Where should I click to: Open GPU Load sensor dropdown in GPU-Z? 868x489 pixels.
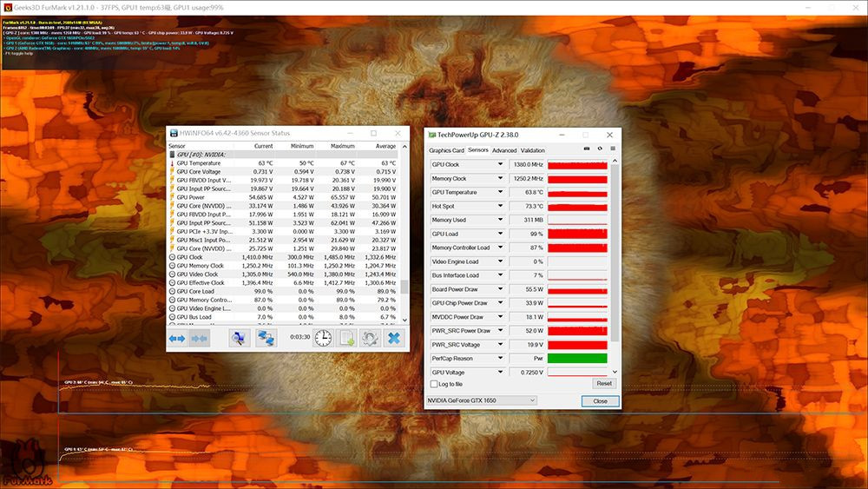pyautogui.click(x=500, y=234)
